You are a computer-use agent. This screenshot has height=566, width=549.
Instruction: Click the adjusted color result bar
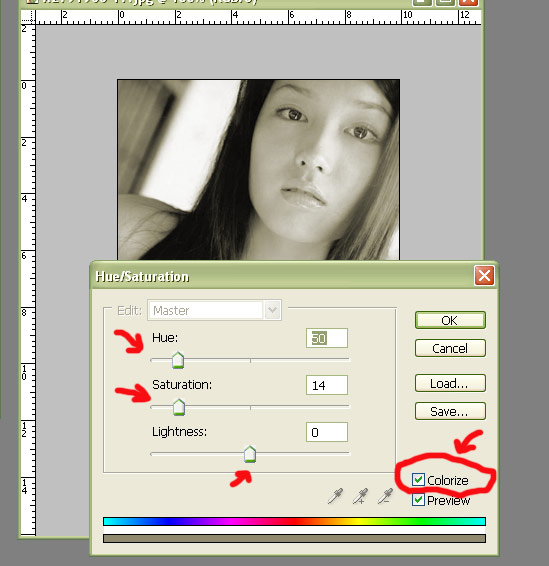[x=294, y=539]
